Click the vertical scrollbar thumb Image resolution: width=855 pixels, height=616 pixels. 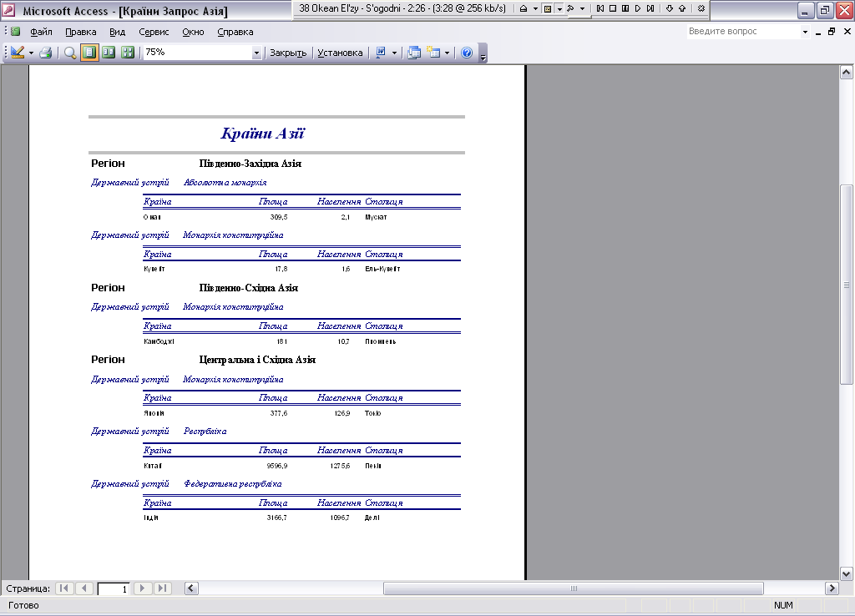point(847,285)
